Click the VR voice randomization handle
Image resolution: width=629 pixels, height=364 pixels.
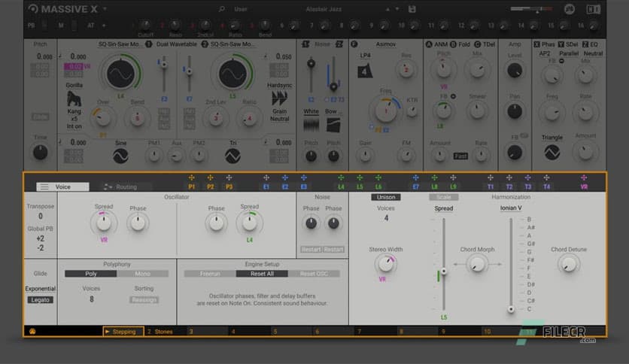[584, 177]
